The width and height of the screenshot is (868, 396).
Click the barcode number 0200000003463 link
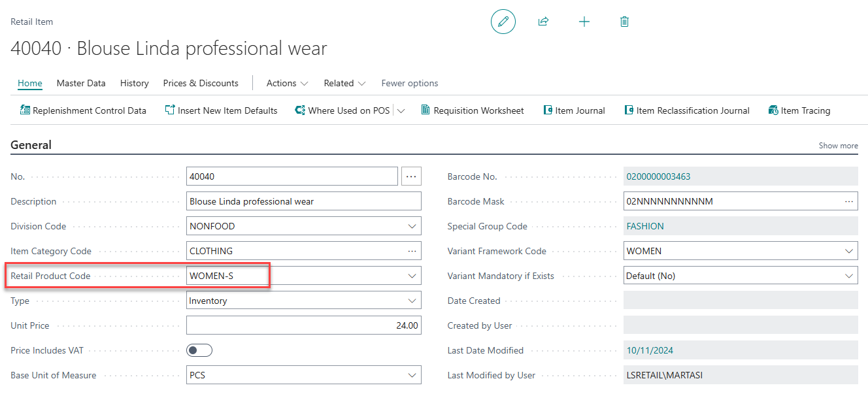click(x=658, y=176)
